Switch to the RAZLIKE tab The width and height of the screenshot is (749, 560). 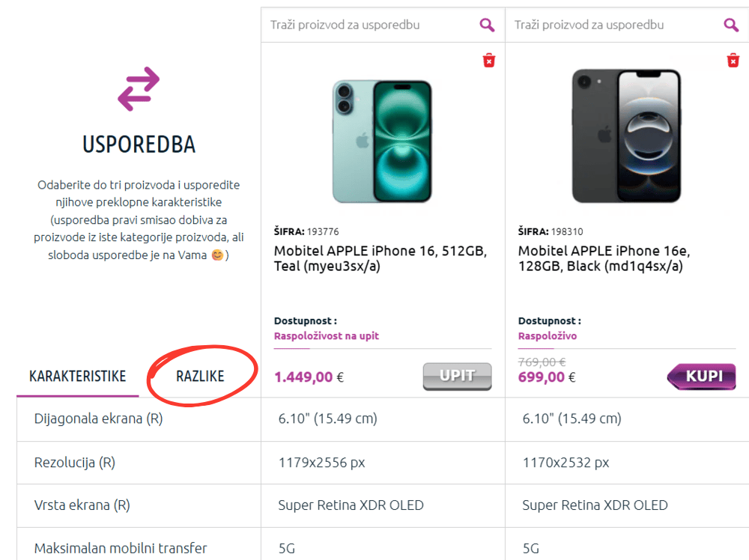(200, 376)
